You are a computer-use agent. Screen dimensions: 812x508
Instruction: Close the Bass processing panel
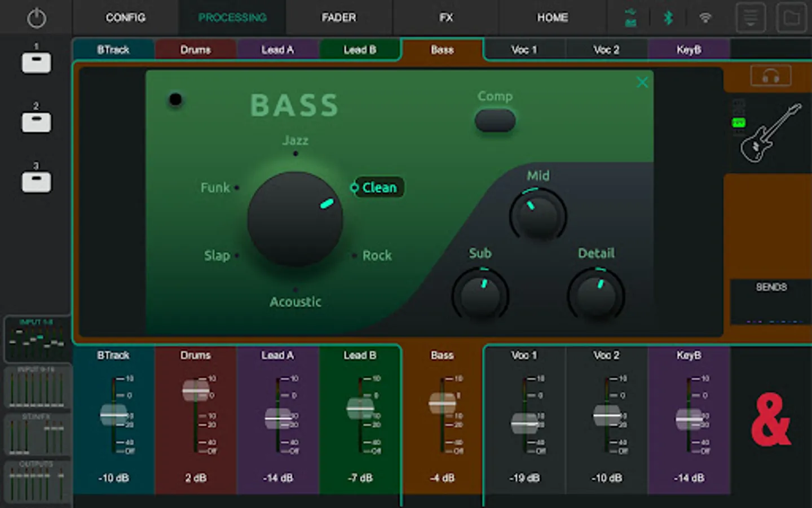pyautogui.click(x=642, y=82)
